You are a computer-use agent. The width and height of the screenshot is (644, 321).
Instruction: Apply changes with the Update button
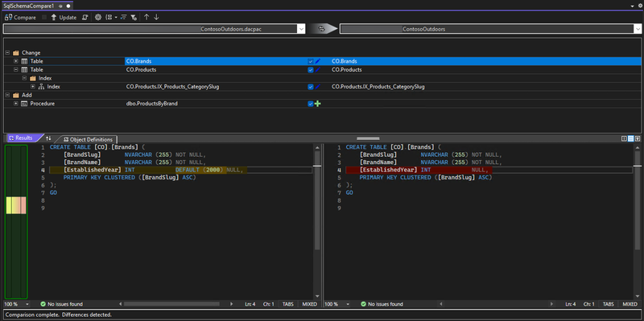point(64,17)
